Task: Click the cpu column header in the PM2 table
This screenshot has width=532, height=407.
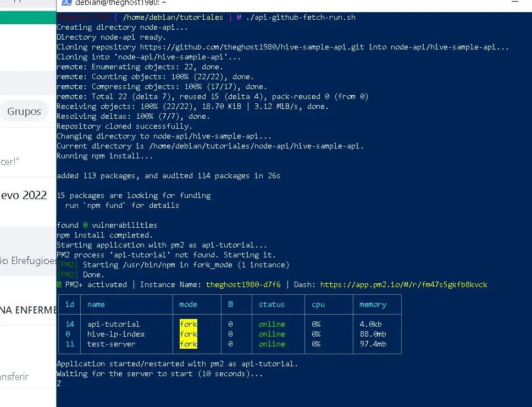Action: 318,305
